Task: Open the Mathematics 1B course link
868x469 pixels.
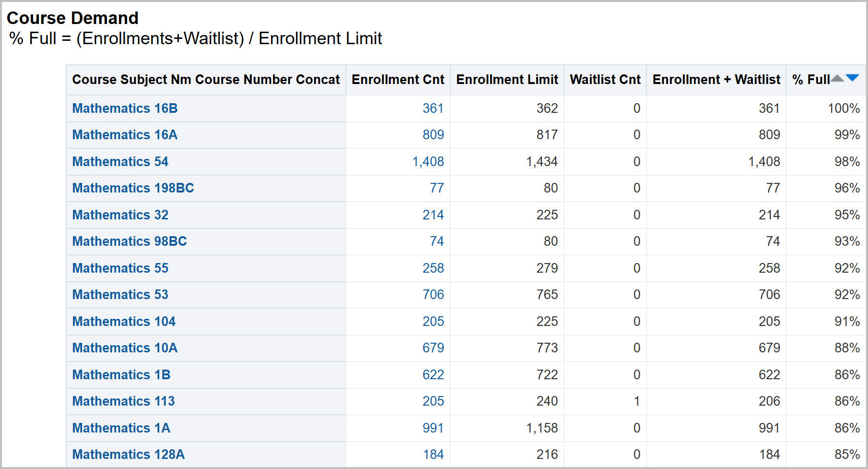Action: (x=121, y=374)
